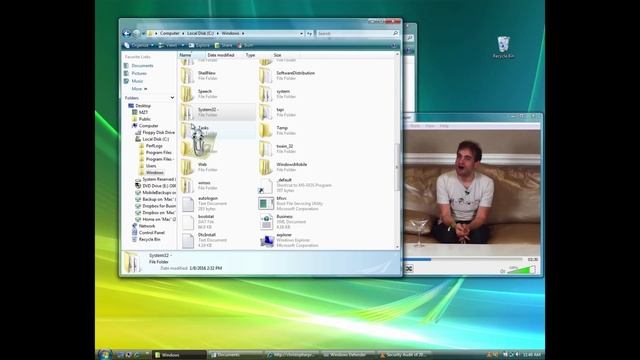640x360 pixels.
Task: Click the Burn toolbar button
Action: click(245, 45)
